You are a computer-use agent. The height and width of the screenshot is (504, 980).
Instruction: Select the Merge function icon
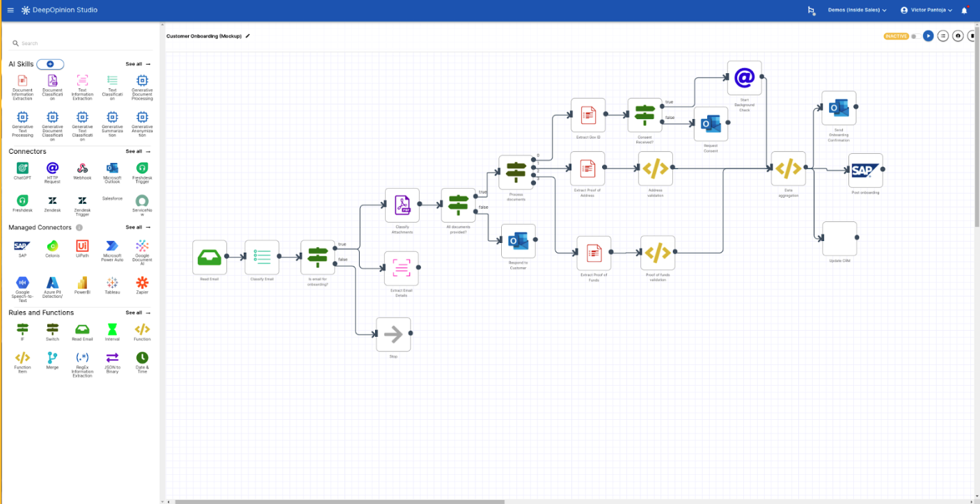coord(52,358)
